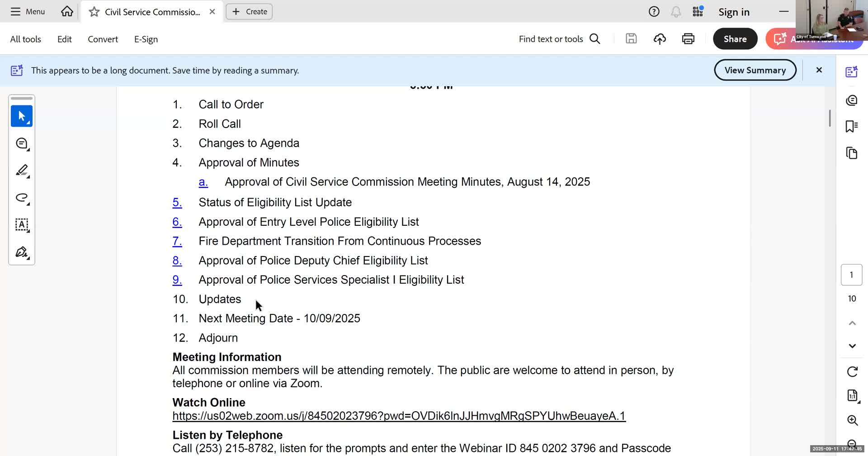Open the Zoom meeting URL link
868x456 pixels.
(399, 416)
